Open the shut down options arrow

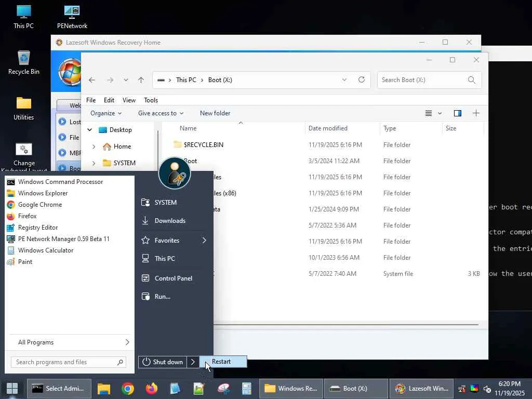click(193, 362)
